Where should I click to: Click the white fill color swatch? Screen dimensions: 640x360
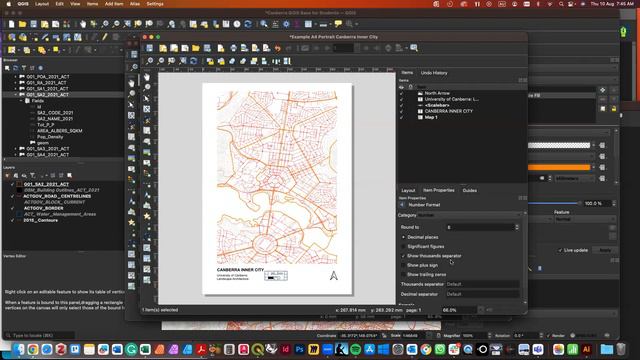pos(559,145)
